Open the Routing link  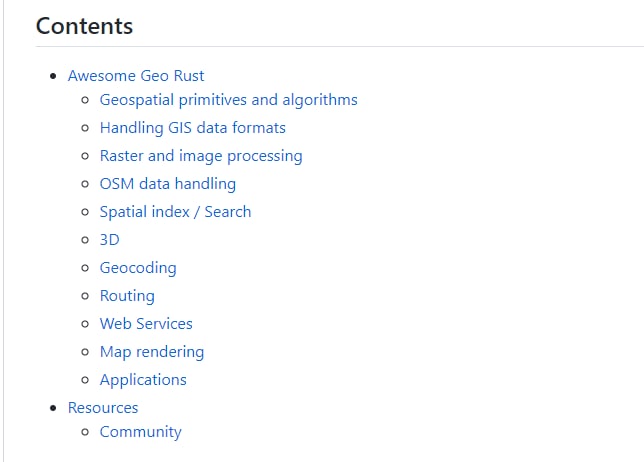coord(127,296)
